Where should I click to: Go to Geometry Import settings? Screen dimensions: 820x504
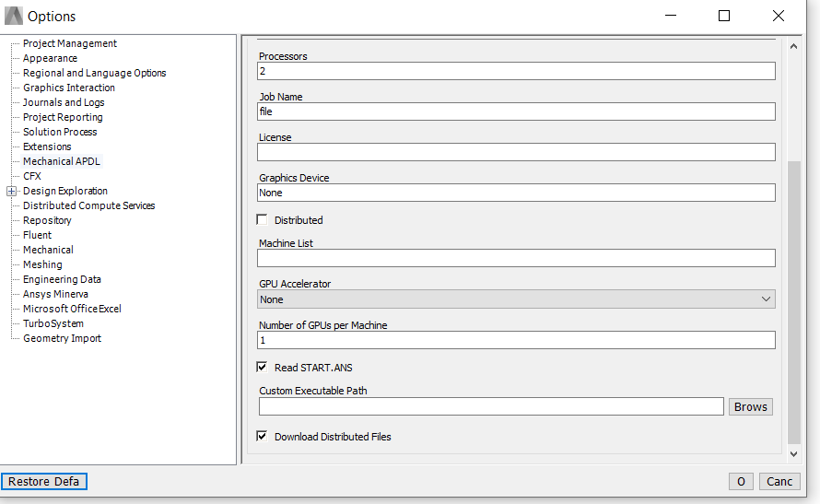click(x=62, y=338)
